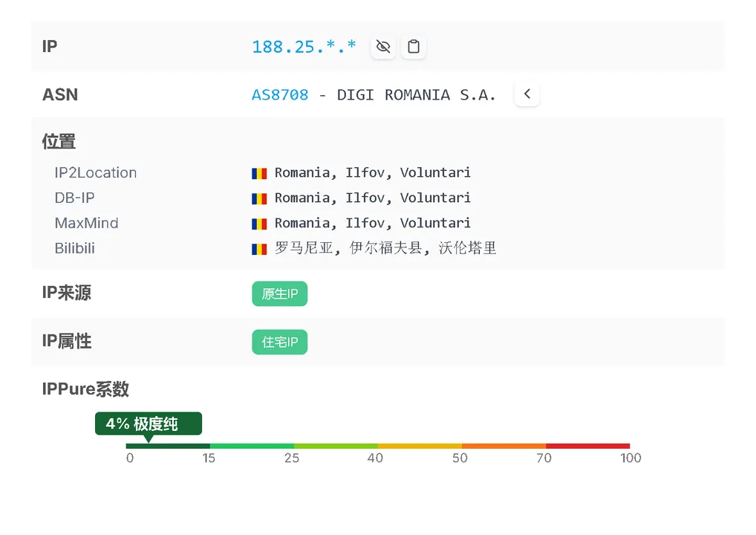This screenshot has width=756, height=535.
Task: Select the IP2Location row label
Action: pyautogui.click(x=95, y=172)
